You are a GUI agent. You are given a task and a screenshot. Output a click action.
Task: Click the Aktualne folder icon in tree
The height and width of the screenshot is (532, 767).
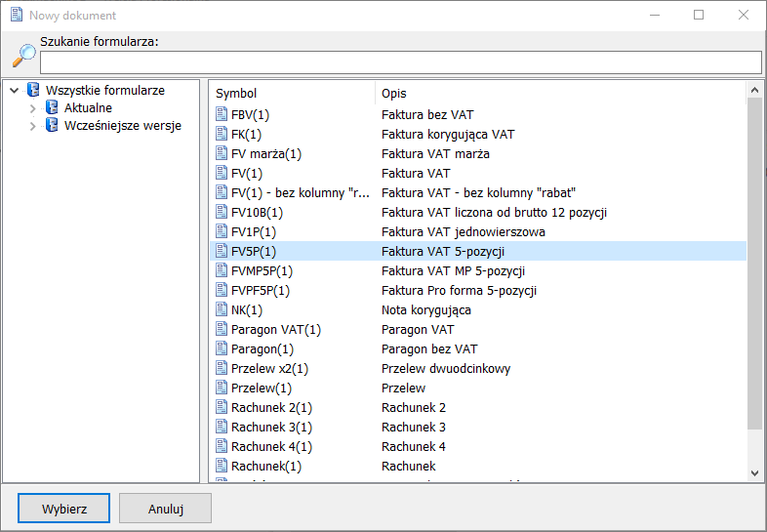(53, 108)
